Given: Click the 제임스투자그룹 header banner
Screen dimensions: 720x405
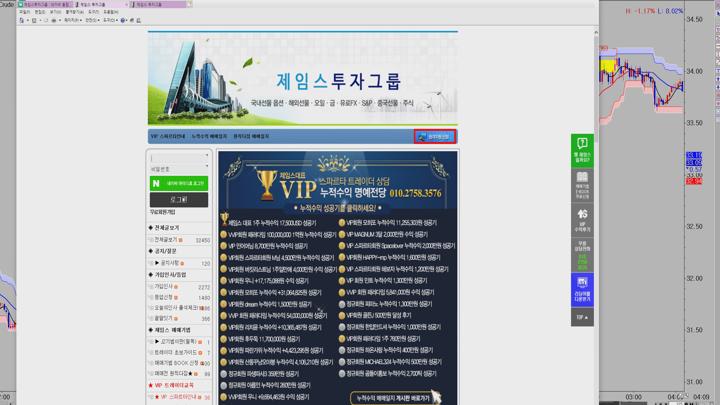Looking at the screenshot, I should point(303,79).
